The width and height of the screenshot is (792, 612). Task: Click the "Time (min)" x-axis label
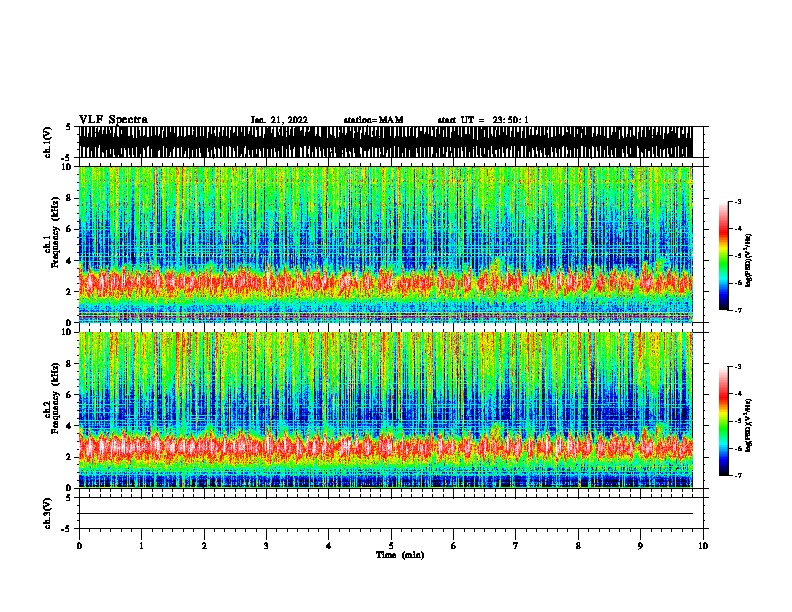click(400, 555)
